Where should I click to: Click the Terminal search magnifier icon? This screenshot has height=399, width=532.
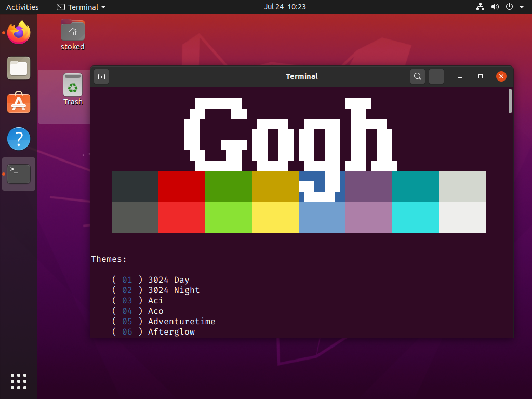417,77
